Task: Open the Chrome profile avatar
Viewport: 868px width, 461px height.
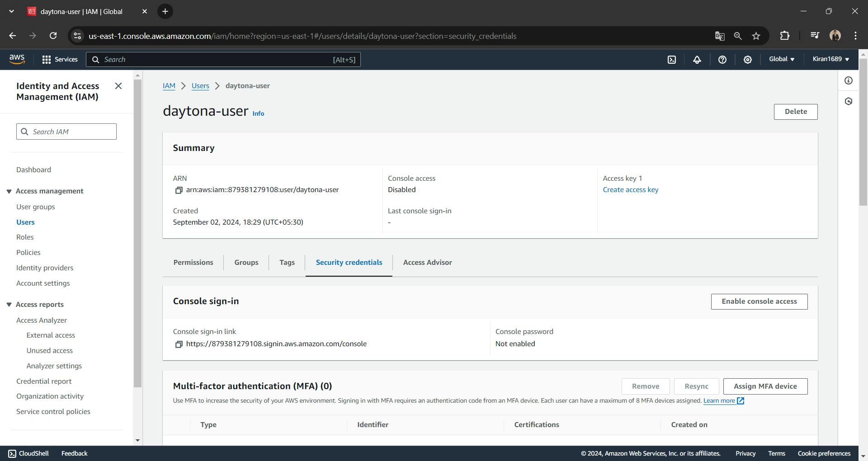Action: (835, 36)
